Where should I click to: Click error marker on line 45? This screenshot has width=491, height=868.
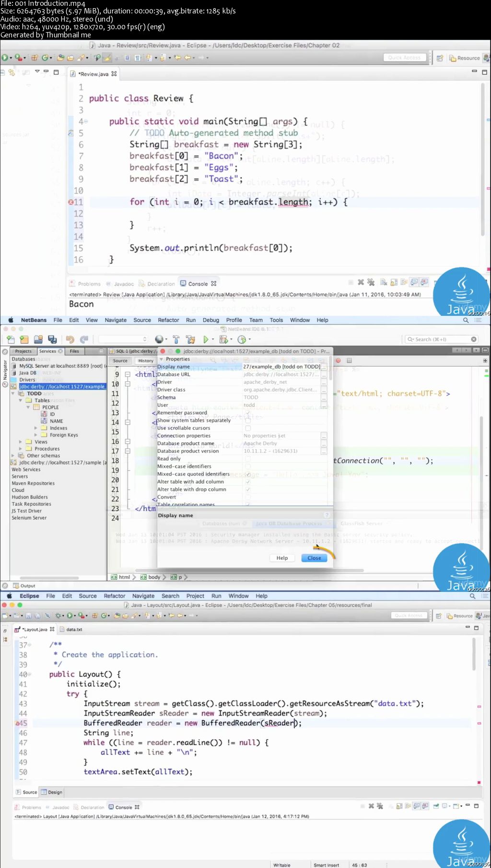[x=17, y=723]
